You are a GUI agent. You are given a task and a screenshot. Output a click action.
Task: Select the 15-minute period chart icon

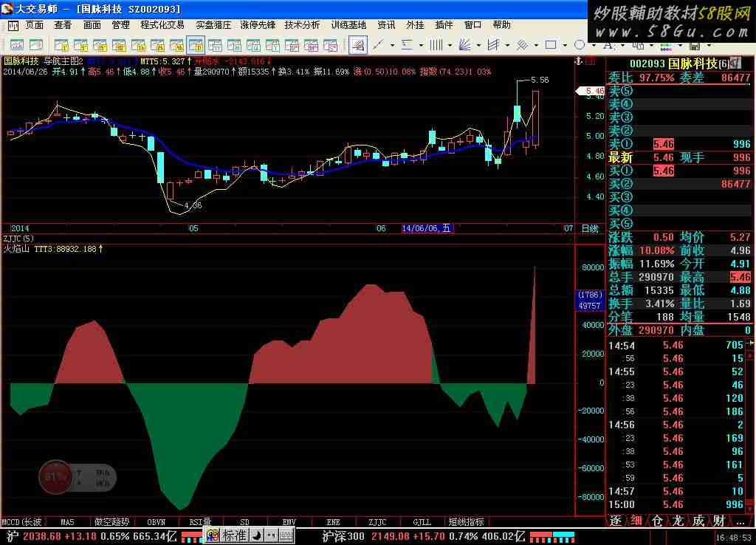tap(100, 45)
